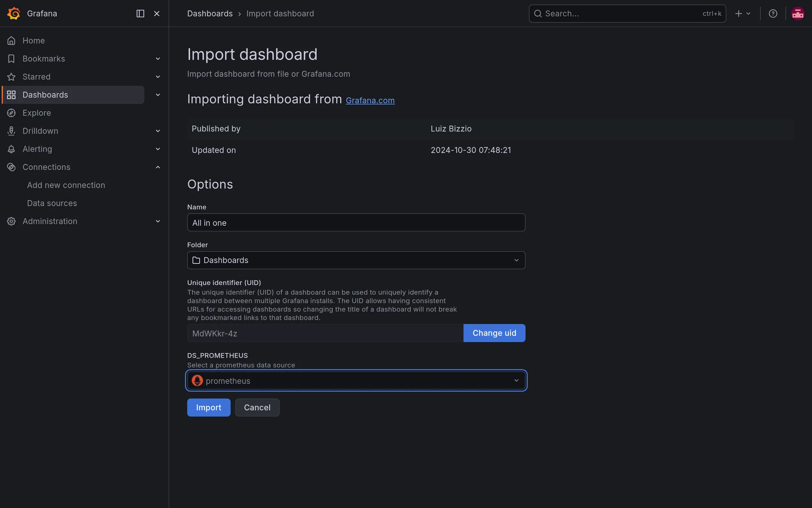Screen dimensions: 812x508
Task: Open the user profile avatar
Action: (x=798, y=14)
